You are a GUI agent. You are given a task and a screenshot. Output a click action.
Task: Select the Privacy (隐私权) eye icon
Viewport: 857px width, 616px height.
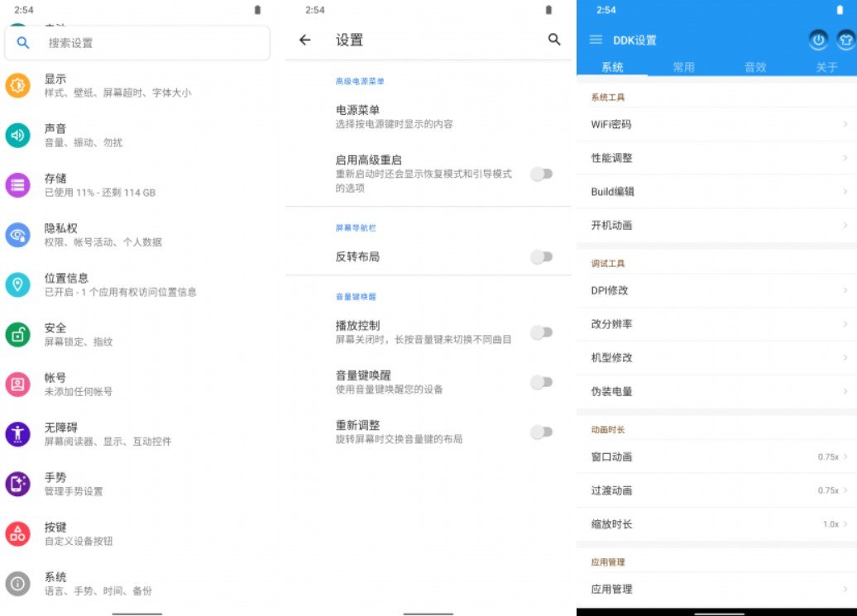tap(18, 235)
